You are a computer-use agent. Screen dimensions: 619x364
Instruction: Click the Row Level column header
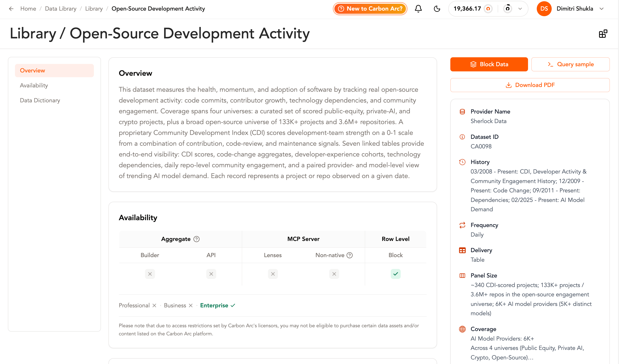[395, 239]
